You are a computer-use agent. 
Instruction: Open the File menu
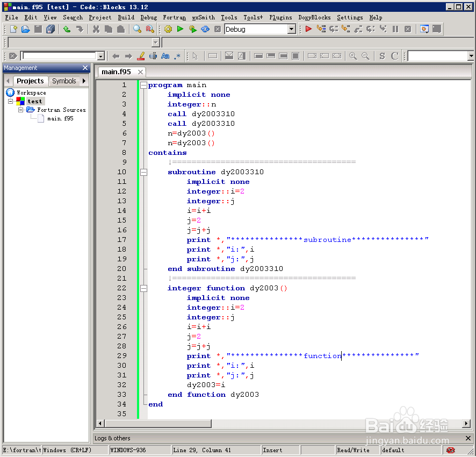[x=11, y=17]
